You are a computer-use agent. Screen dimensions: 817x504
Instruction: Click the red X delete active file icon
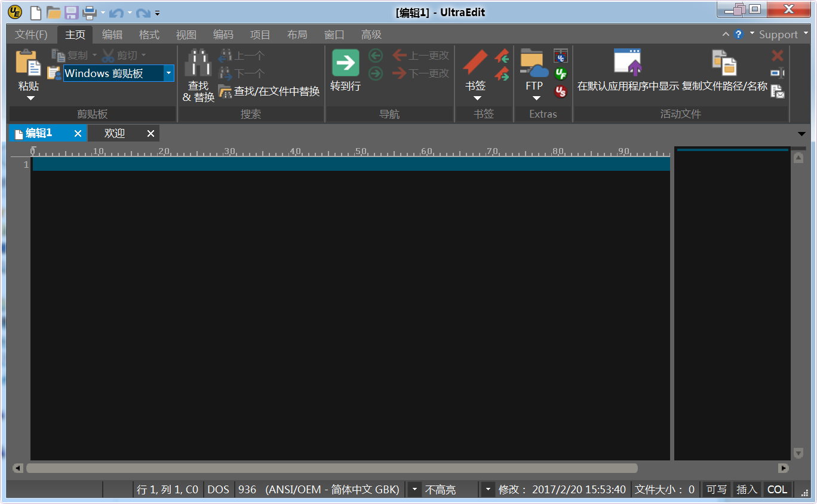tap(778, 56)
